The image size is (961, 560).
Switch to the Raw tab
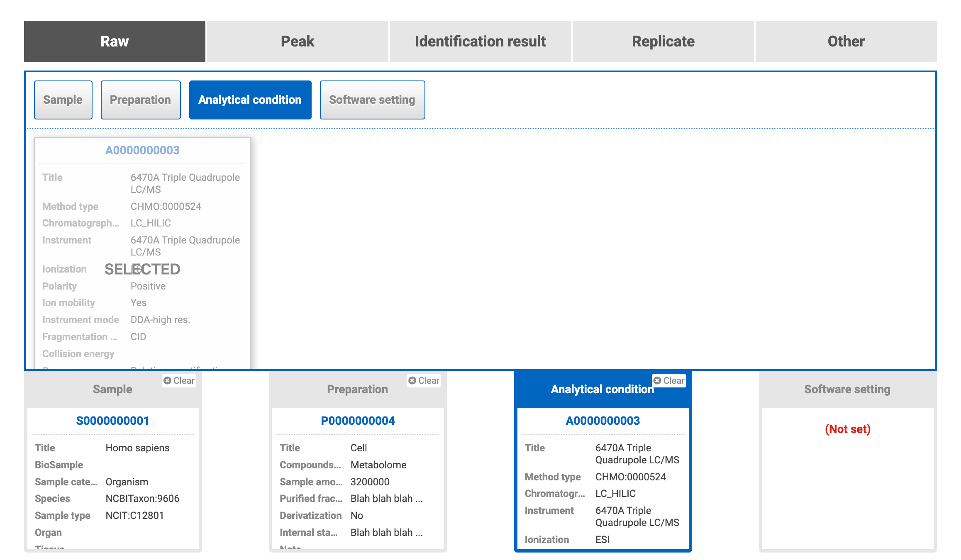point(115,41)
